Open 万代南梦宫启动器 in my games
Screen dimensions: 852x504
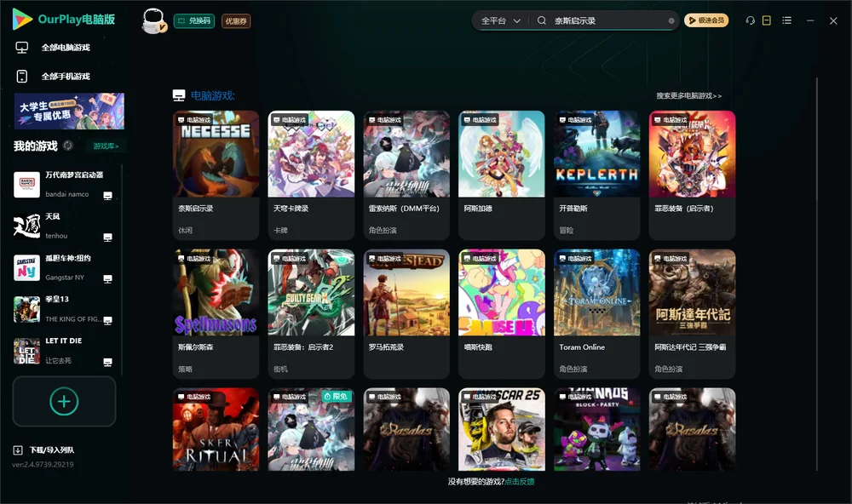(x=63, y=185)
